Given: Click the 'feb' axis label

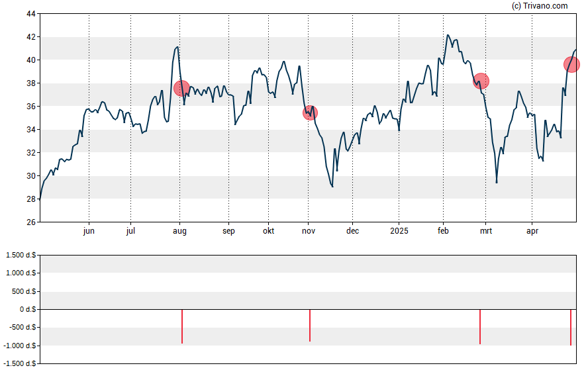Looking at the screenshot, I should [x=443, y=231].
